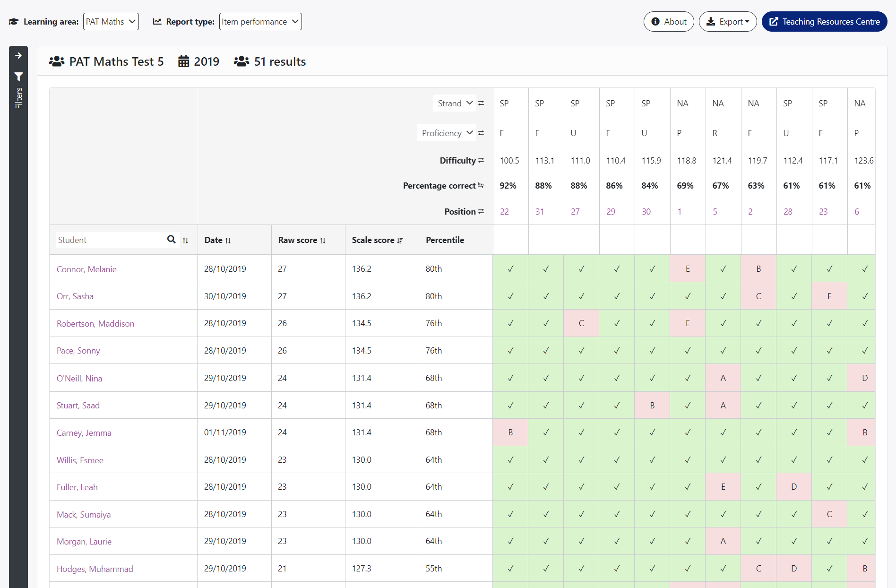Open the Filters funnel icon
Image resolution: width=896 pixels, height=588 pixels.
(18, 77)
